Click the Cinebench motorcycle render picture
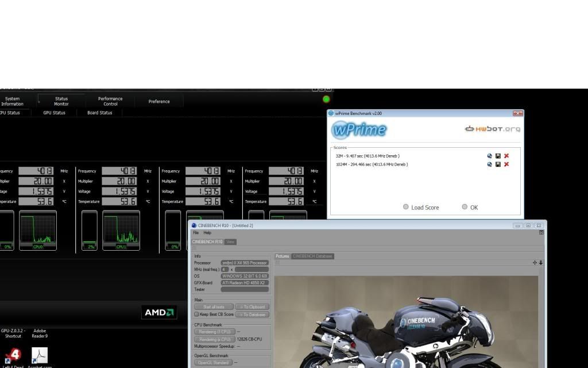The width and height of the screenshot is (588, 368). point(406,322)
